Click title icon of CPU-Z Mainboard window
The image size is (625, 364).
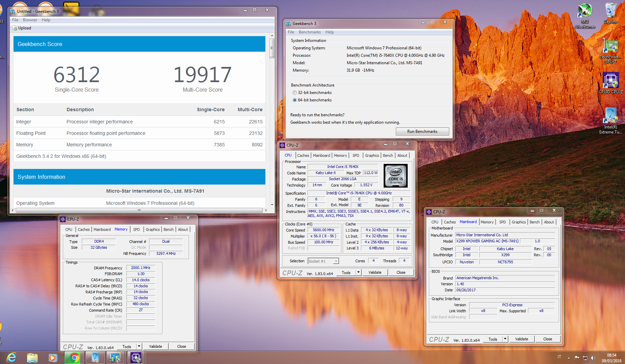pos(429,212)
